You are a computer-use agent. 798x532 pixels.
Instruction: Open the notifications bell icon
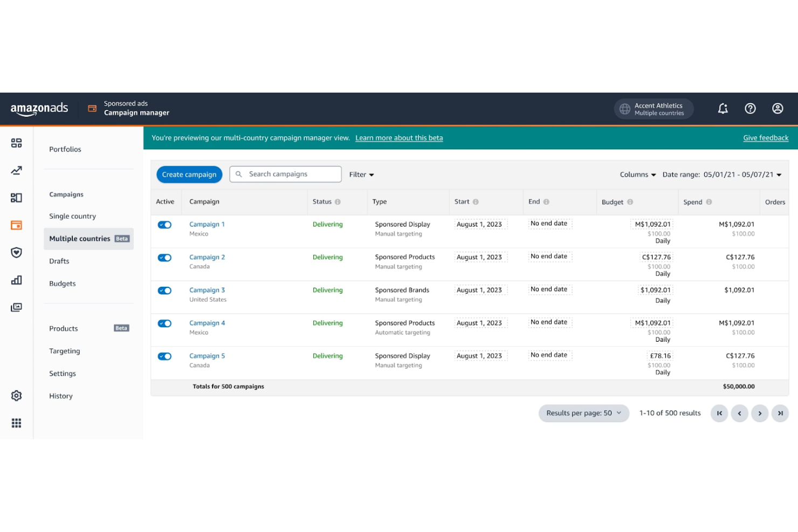point(723,109)
